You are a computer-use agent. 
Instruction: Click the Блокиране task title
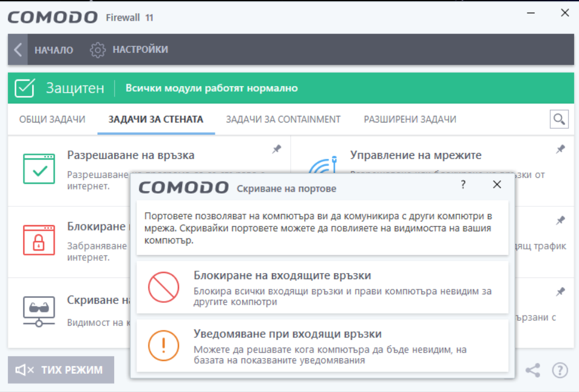[x=98, y=226]
